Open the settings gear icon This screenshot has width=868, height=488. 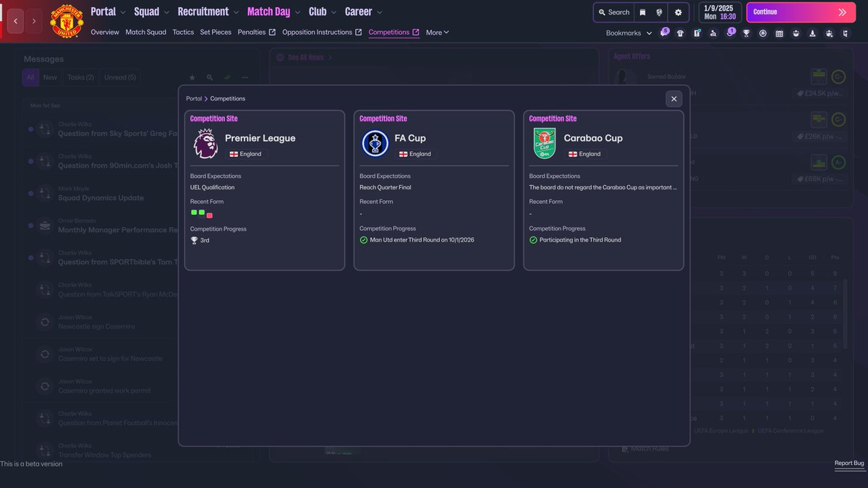(x=678, y=12)
